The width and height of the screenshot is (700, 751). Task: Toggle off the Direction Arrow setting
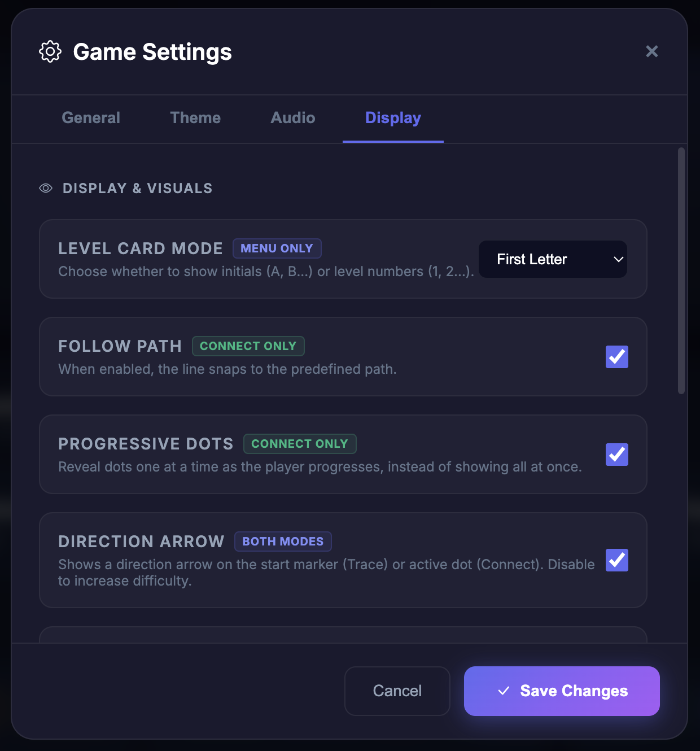pos(616,560)
